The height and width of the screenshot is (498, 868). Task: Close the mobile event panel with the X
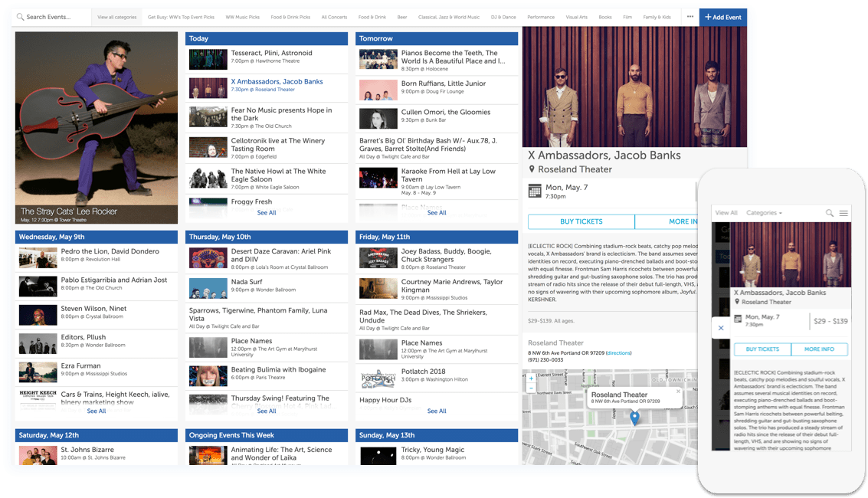pos(721,328)
